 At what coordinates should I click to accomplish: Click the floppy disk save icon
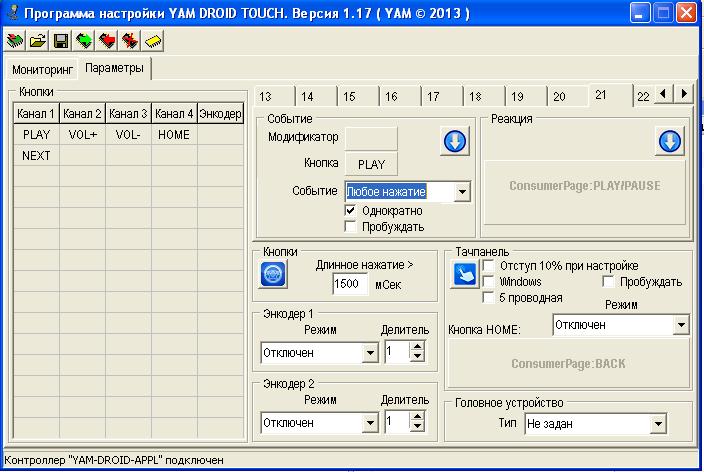[61, 41]
